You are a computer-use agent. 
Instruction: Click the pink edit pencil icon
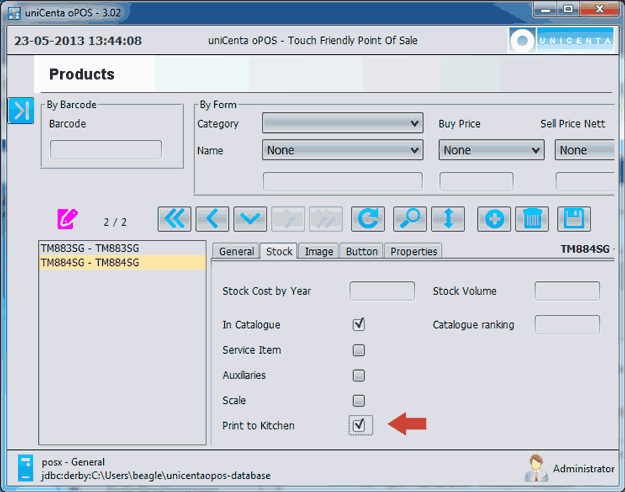[x=68, y=218]
